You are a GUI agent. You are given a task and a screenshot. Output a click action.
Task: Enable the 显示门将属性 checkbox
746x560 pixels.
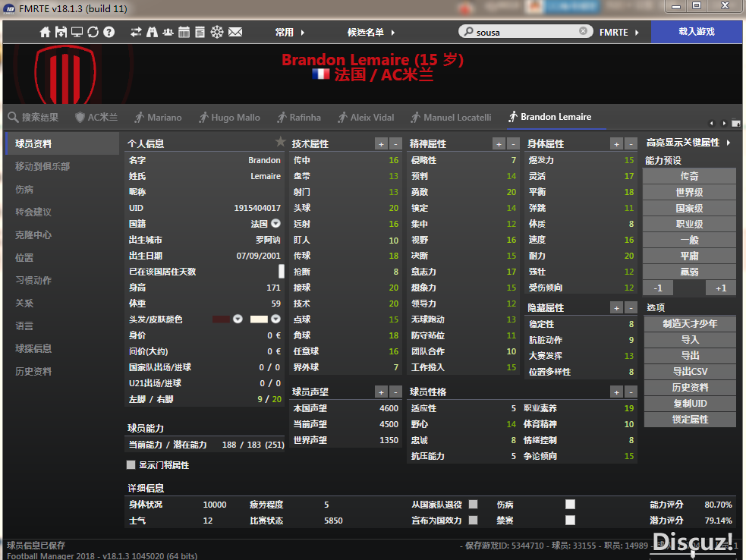click(x=131, y=465)
